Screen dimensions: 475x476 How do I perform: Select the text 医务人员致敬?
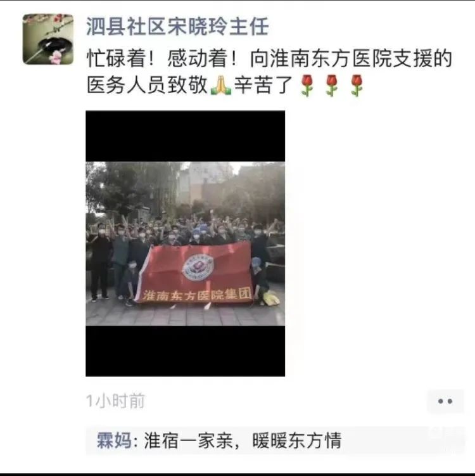pos(147,85)
